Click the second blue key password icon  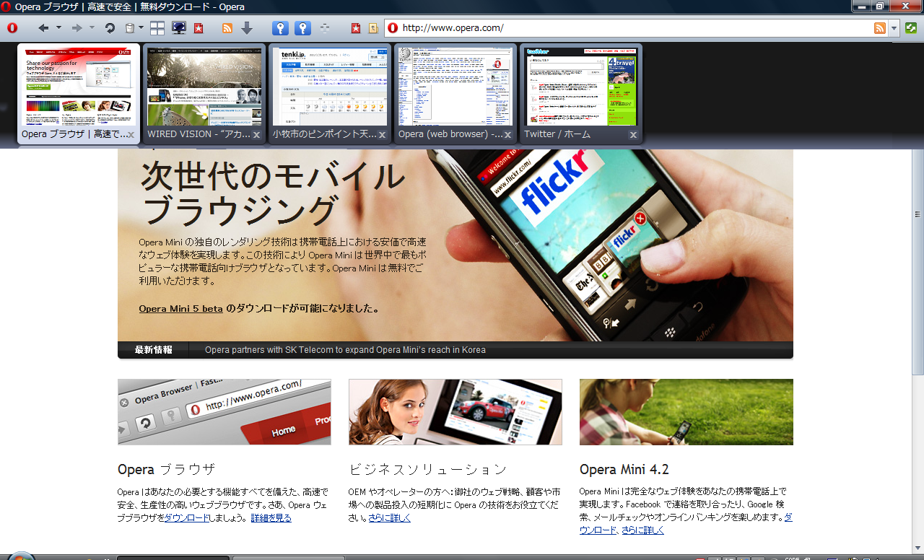[303, 28]
